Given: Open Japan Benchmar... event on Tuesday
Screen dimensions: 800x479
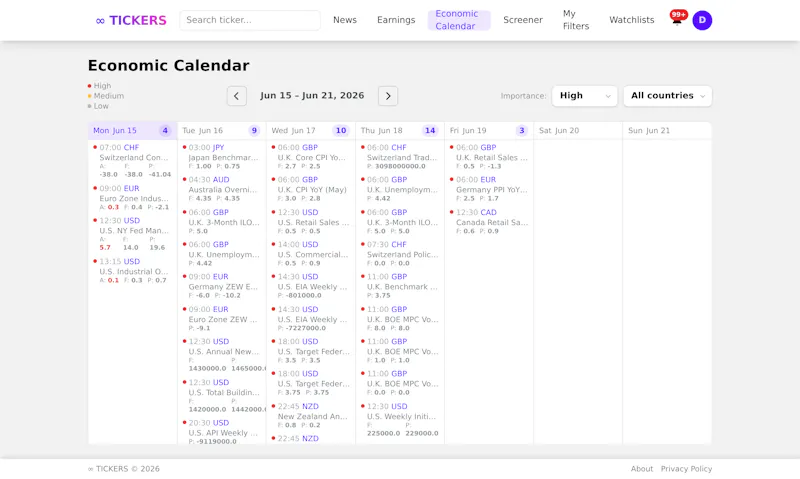Looking at the screenshot, I should coord(221,157).
